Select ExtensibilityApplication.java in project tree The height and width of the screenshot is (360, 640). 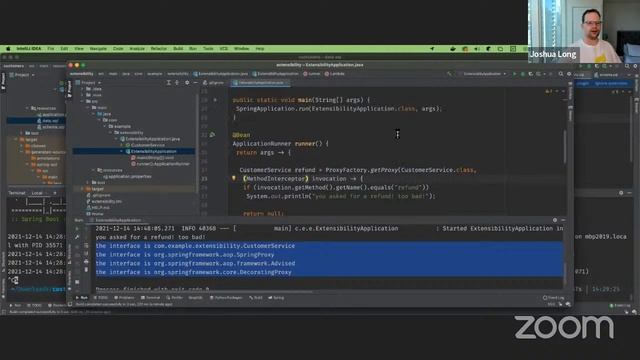[150, 139]
